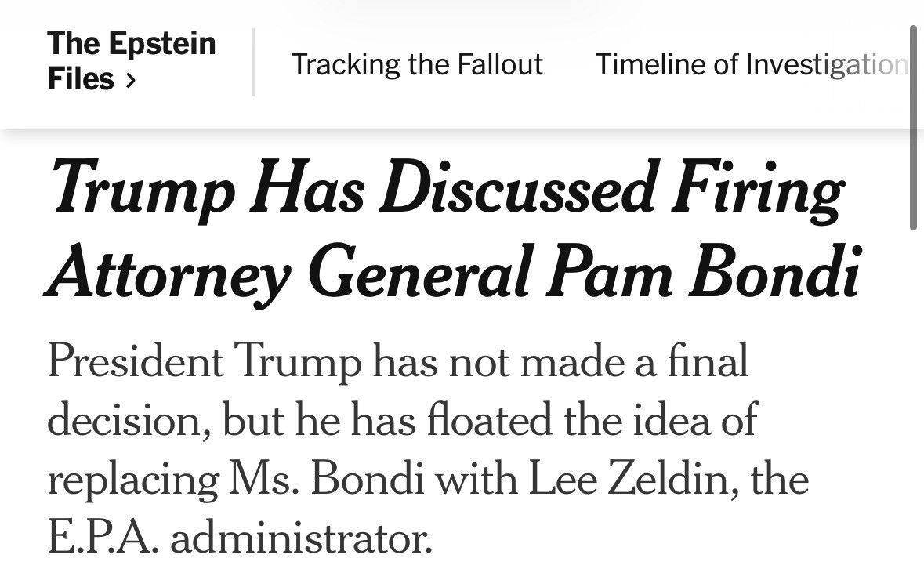Image resolution: width=924 pixels, height=569 pixels.
Task: Click the chevron arrow beside Files
Action: [131, 80]
